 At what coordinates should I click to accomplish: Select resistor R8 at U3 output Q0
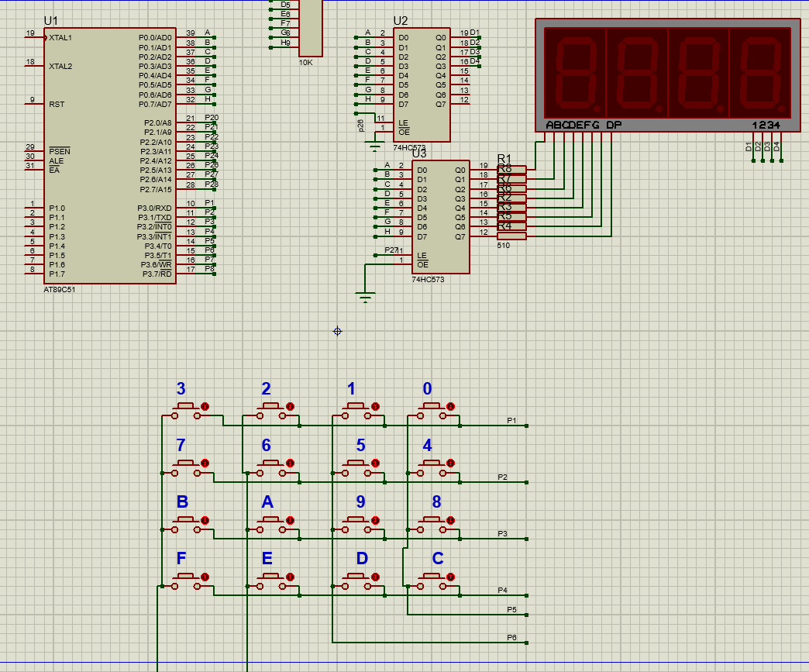pyautogui.click(x=511, y=170)
